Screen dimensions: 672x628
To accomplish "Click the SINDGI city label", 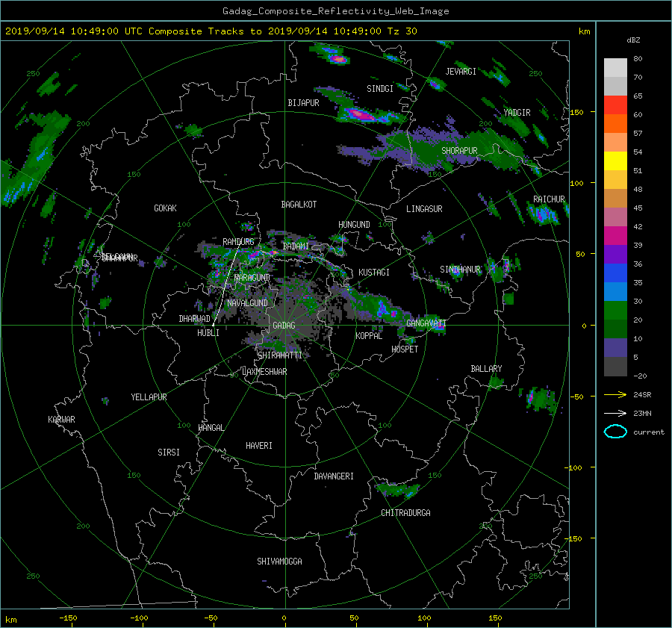I will pos(380,89).
